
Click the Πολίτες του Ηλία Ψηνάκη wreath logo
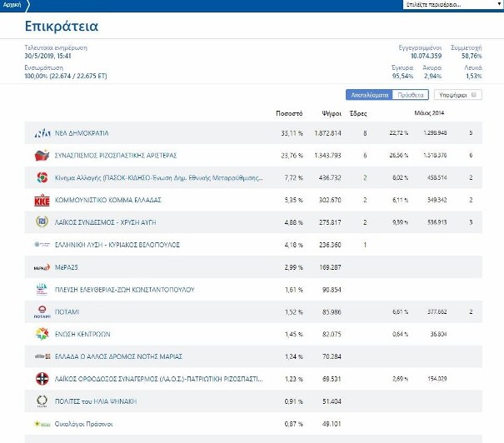(x=42, y=401)
